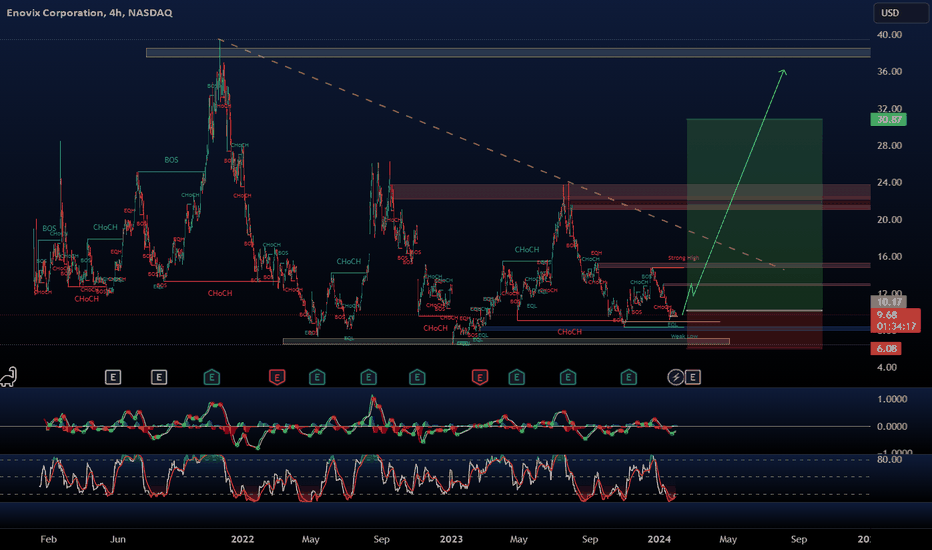Click the 2023 label on time axis
The height and width of the screenshot is (550, 932).
451,539
